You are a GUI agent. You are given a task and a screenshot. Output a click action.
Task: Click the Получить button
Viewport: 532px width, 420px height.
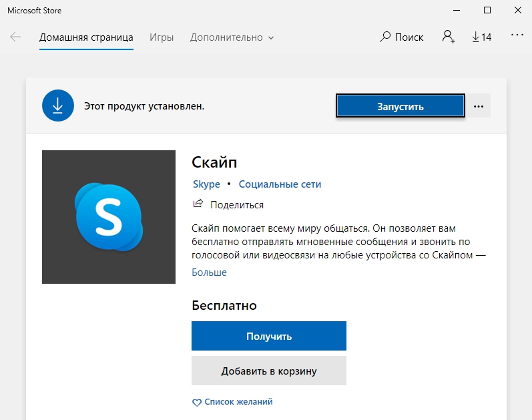(268, 336)
